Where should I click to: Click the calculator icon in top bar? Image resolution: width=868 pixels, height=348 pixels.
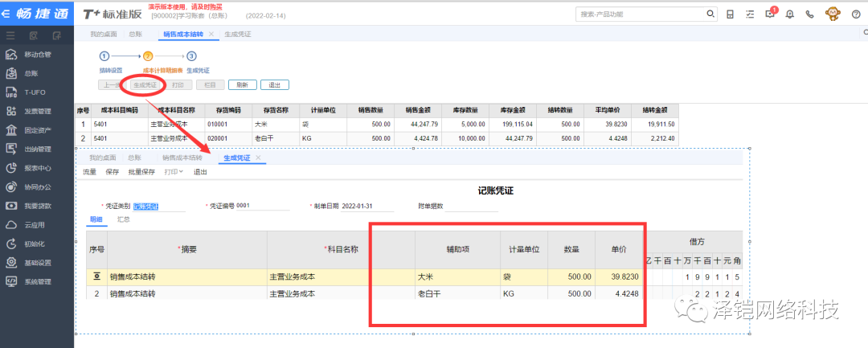730,14
